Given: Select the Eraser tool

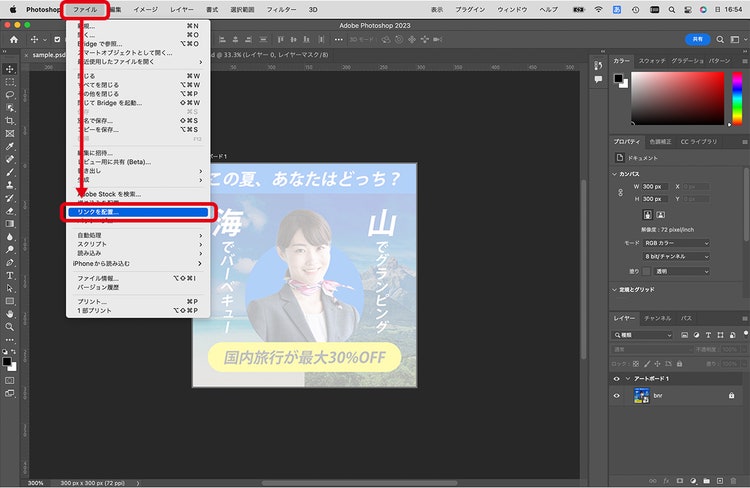Looking at the screenshot, I should [10, 211].
